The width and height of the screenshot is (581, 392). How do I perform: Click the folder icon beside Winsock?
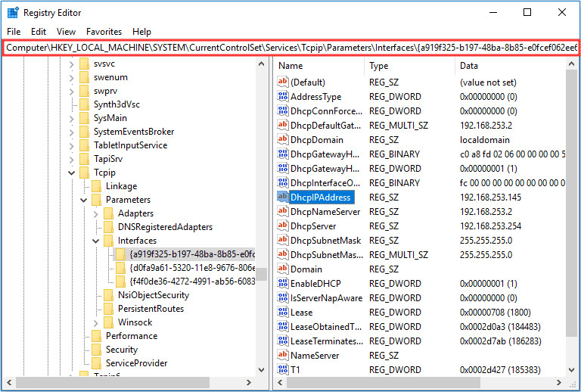109,322
